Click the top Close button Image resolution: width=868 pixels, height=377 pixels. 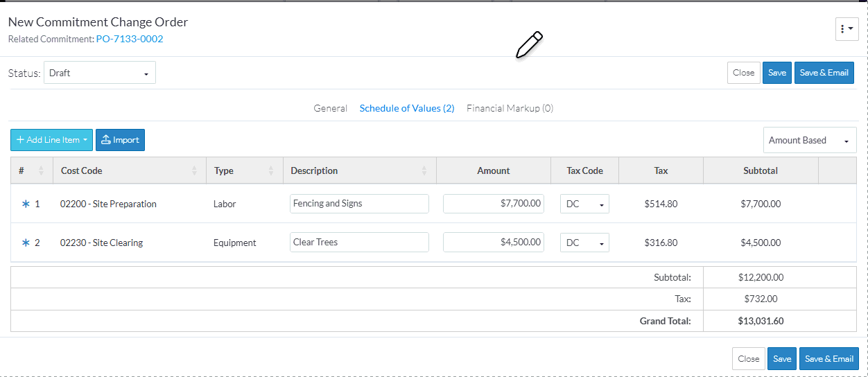coord(743,73)
